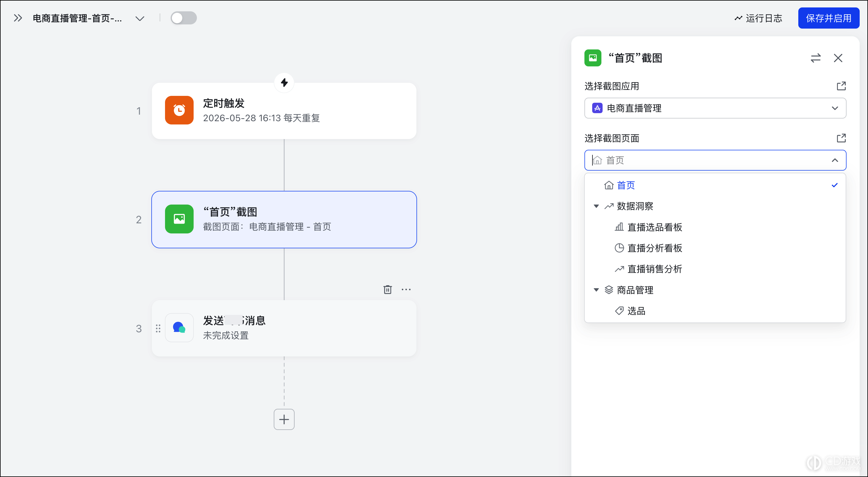Choose 直播销售分析 page
The image size is (868, 477).
[655, 269]
